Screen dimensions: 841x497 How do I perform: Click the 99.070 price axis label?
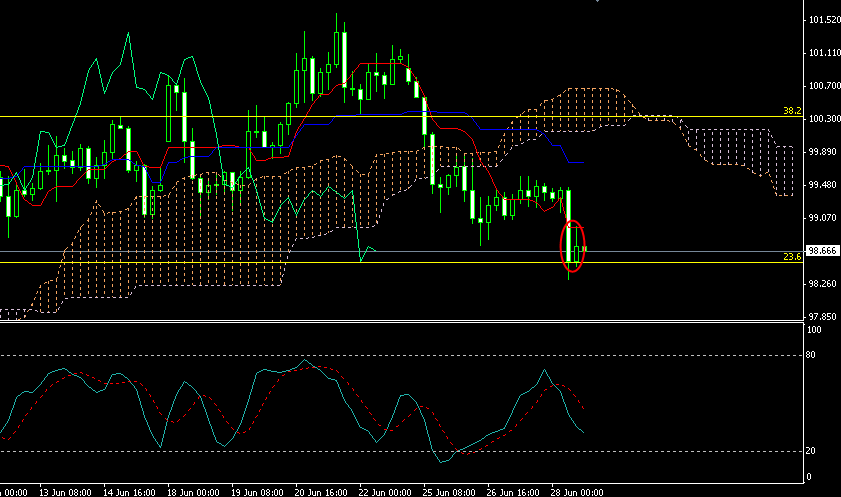(x=822, y=217)
